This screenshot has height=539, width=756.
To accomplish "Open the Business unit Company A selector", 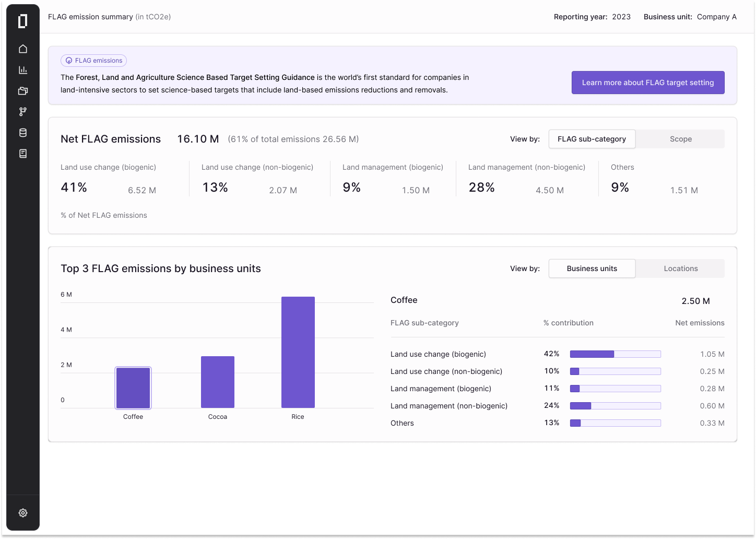I will pos(716,17).
